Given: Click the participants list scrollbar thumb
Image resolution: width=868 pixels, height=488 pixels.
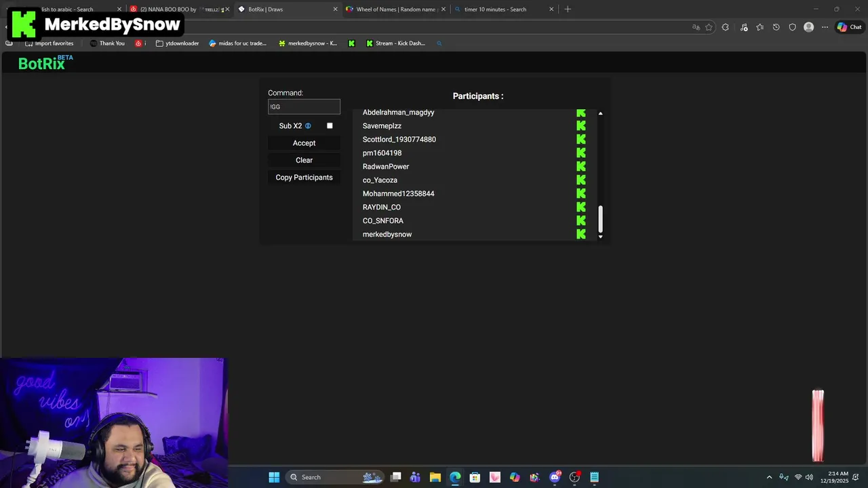Looking at the screenshot, I should tap(600, 219).
